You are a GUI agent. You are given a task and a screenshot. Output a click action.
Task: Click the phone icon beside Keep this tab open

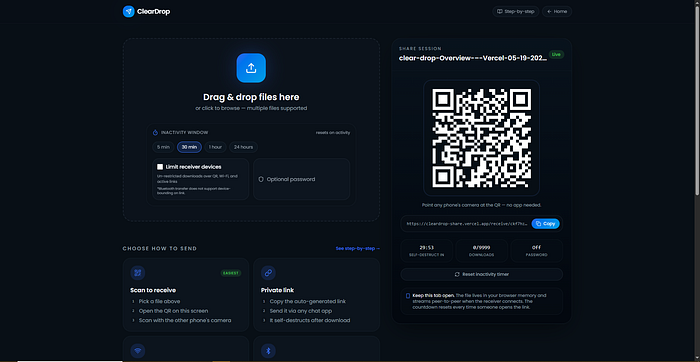pyautogui.click(x=408, y=296)
